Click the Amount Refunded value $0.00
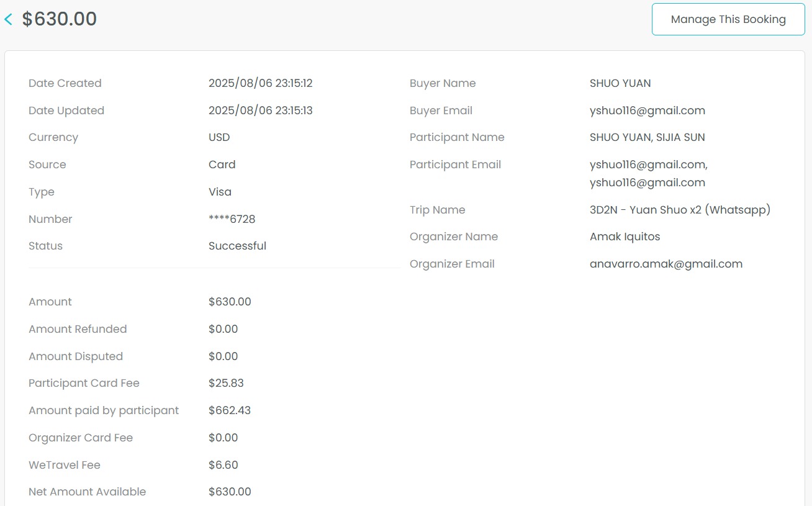The height and width of the screenshot is (506, 812). (223, 329)
